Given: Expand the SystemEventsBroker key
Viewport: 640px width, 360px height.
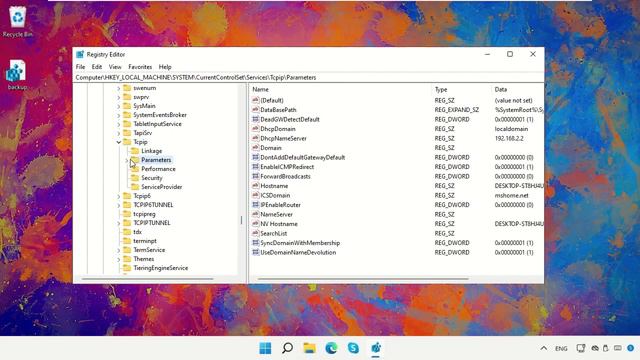Looking at the screenshot, I should [119, 115].
